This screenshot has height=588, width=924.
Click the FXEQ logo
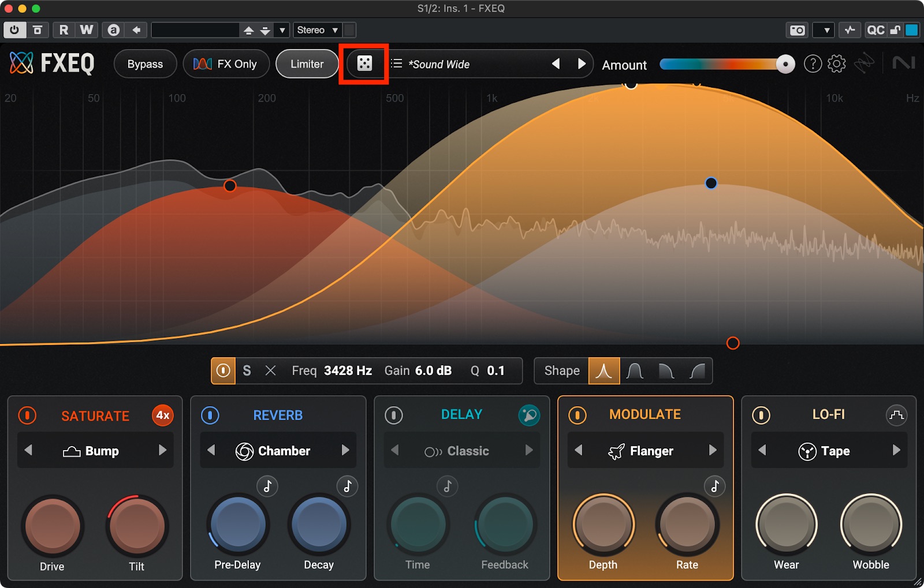[52, 63]
